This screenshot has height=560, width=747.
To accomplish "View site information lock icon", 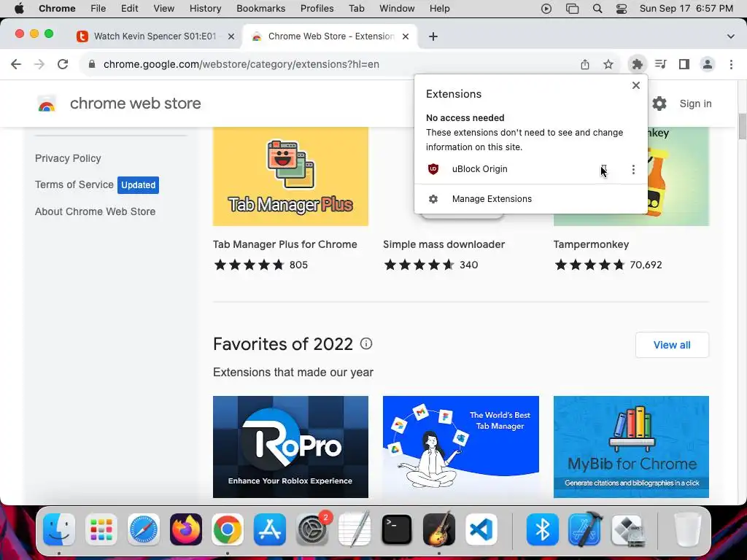I will [92, 64].
